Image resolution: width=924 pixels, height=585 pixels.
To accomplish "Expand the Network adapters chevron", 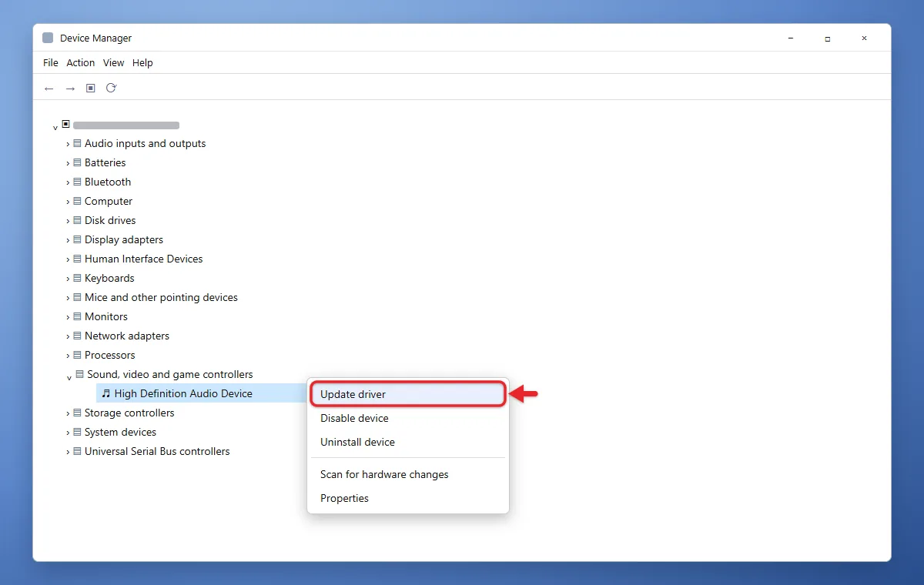I will click(68, 336).
